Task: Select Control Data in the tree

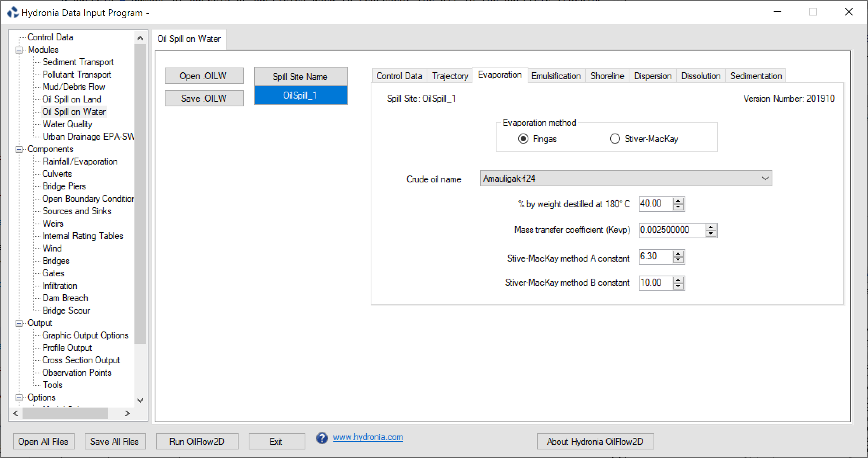Action: pyautogui.click(x=50, y=37)
